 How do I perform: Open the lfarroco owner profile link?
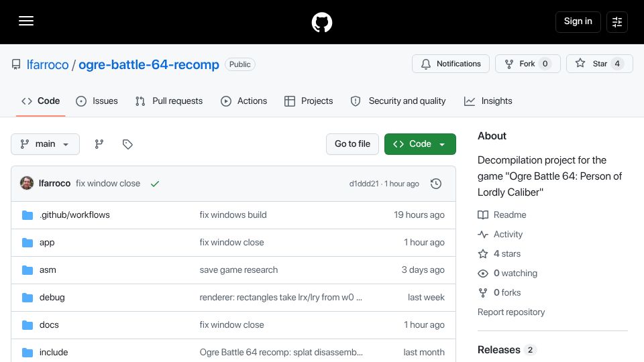(48, 64)
